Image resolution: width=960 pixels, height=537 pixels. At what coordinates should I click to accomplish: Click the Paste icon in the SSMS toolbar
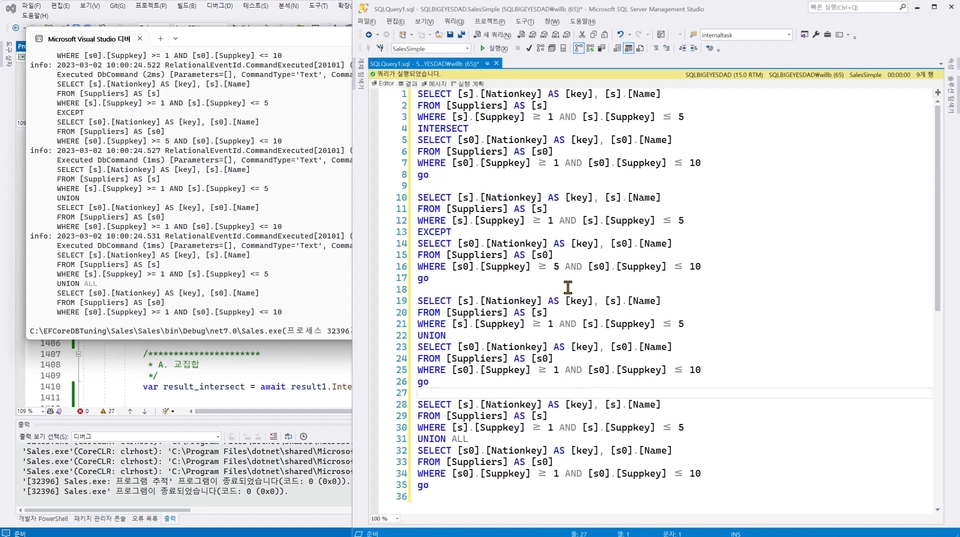point(604,35)
